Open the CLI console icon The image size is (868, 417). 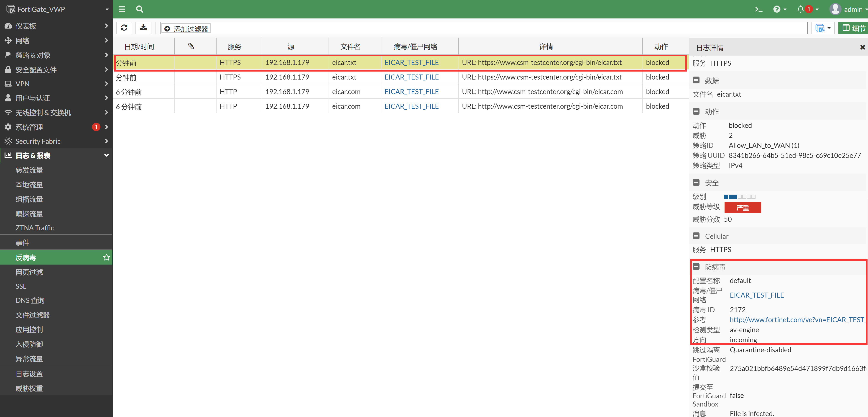[x=758, y=9]
